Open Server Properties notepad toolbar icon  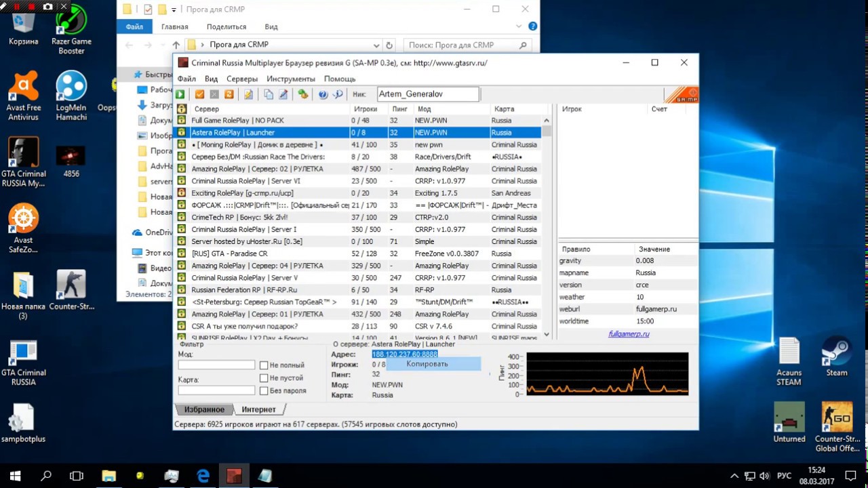249,94
